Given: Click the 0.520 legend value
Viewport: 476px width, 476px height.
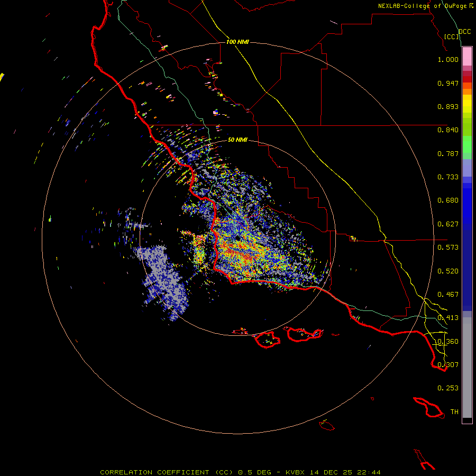Looking at the screenshot, I should tap(448, 271).
